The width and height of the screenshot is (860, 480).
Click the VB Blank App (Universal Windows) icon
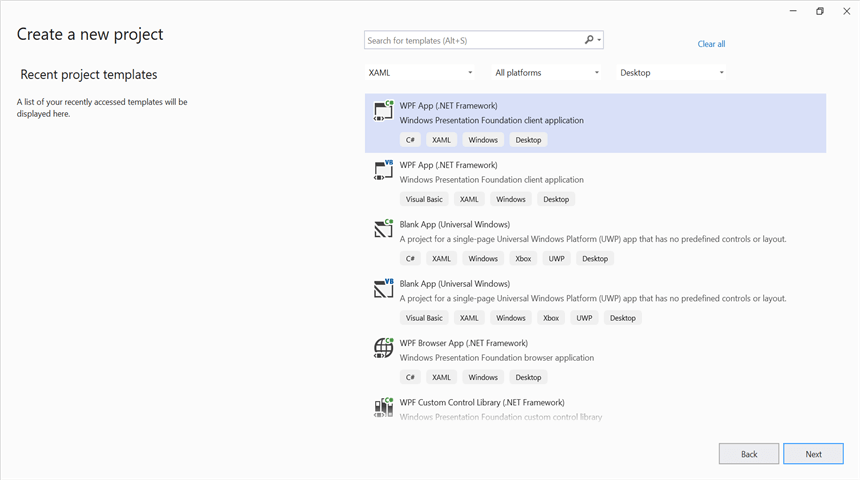point(383,288)
